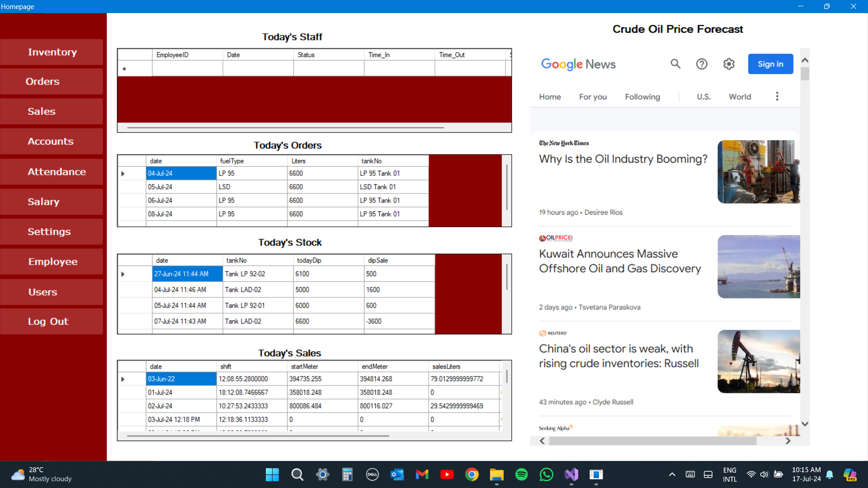Viewport: 868px width, 488px height.
Task: Open the Attendance page
Action: tap(52, 172)
